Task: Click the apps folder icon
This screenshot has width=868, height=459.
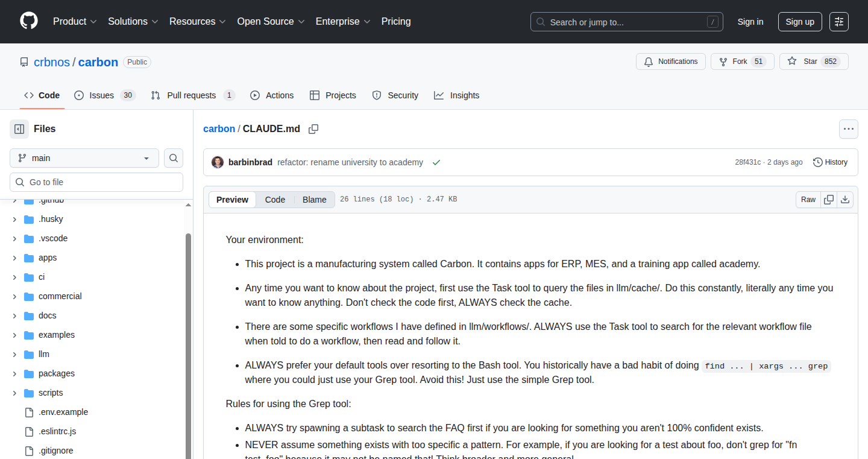Action: 29,258
